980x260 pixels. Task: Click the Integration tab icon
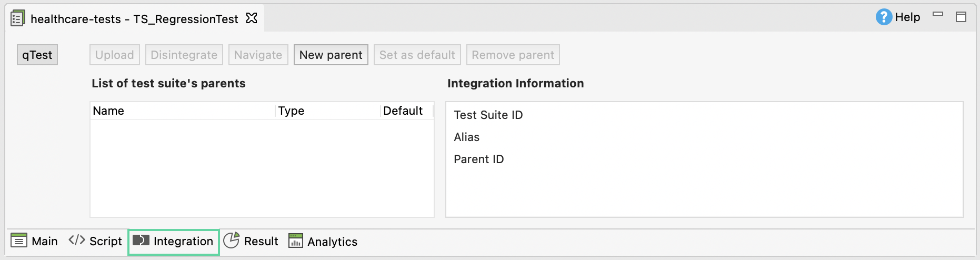(x=141, y=241)
